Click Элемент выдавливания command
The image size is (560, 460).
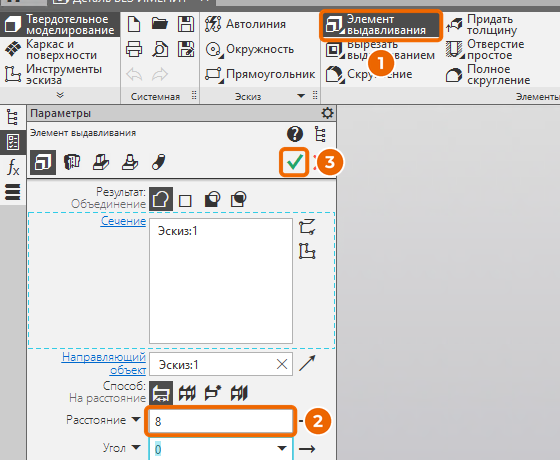381,25
